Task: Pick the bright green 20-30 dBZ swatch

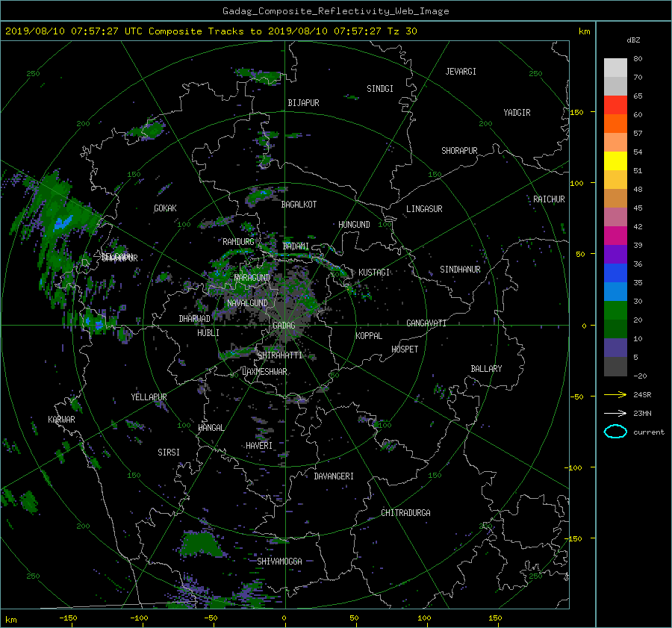Action: 615,311
